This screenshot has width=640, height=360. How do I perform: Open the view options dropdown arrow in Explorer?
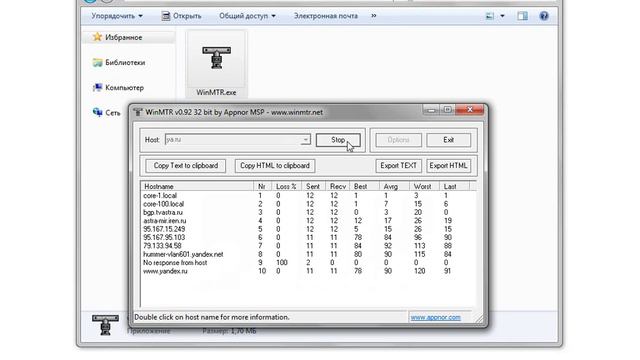click(502, 16)
